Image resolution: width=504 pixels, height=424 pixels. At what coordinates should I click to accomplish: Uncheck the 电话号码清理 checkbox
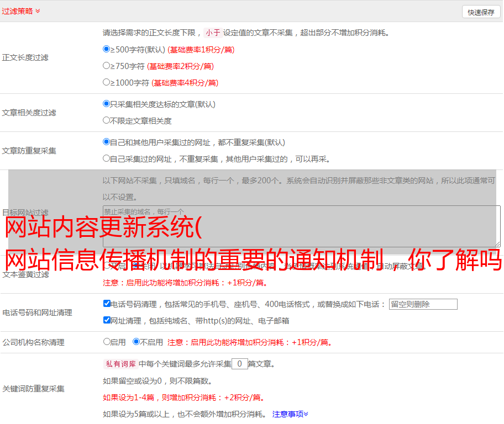(x=107, y=304)
